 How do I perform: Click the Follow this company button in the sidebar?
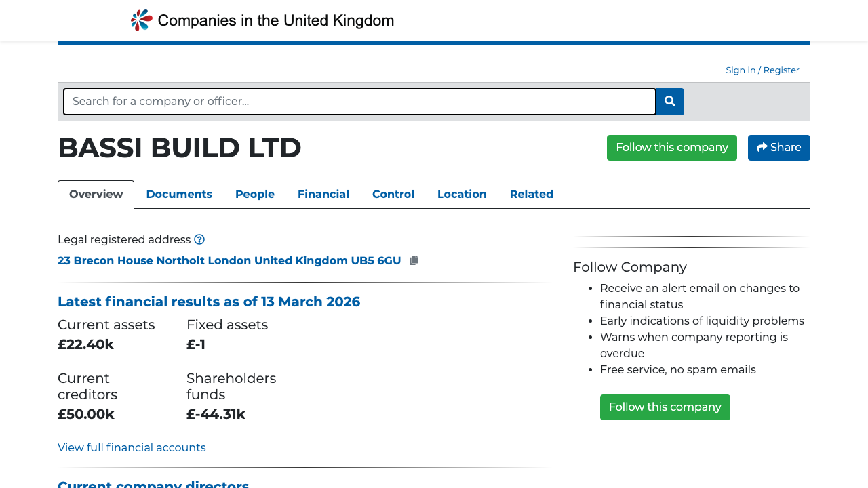[x=665, y=407]
